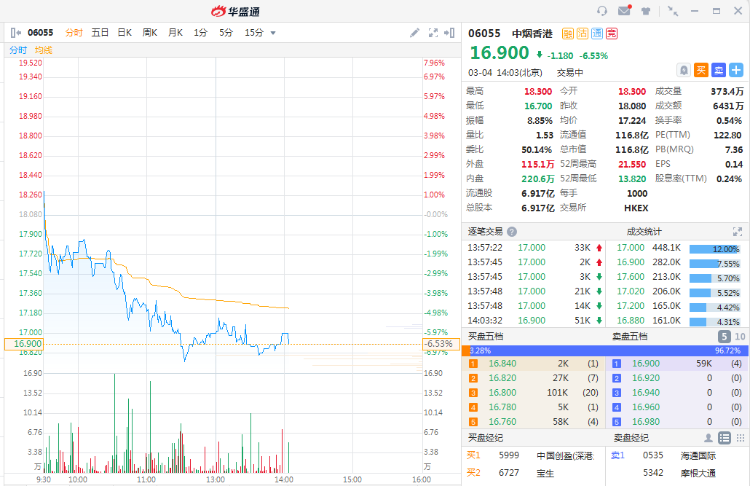This screenshot has width=750, height=486.
Task: Open the chart period dropdown arrow
Action: tap(273, 33)
